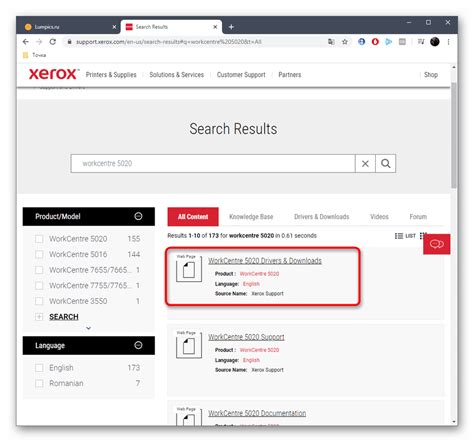
Task: Check the Romanian language checkbox
Action: tap(39, 383)
